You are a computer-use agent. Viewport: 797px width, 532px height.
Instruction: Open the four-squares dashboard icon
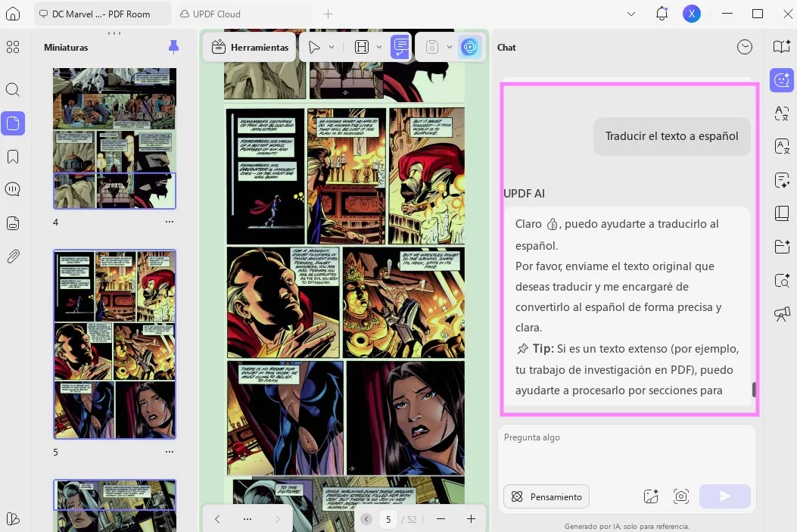tap(13, 47)
